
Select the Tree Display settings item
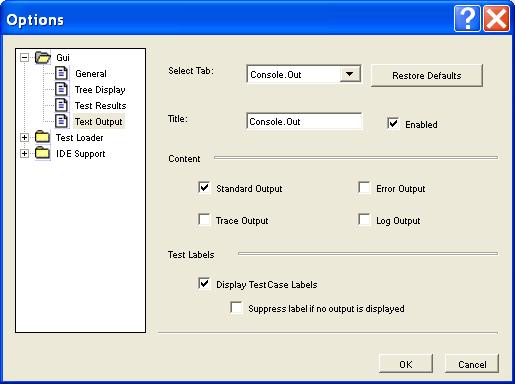point(100,90)
